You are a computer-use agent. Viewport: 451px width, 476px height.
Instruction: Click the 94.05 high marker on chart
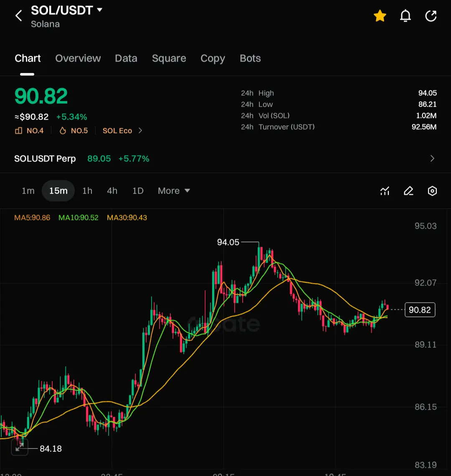[228, 242]
